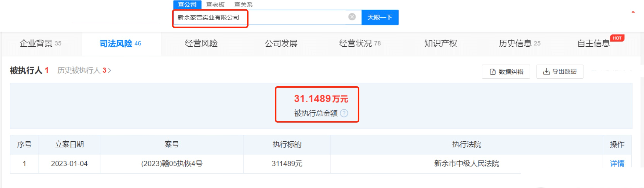Expand 历史被执行人 chevron arrow
The width and height of the screenshot is (644, 188).
[x=110, y=70]
